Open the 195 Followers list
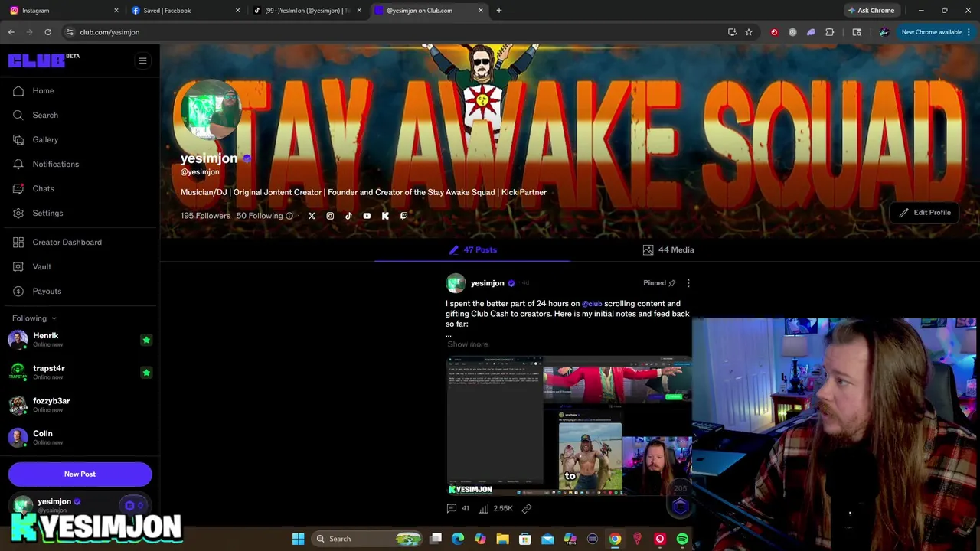This screenshot has width=980, height=551. [205, 216]
